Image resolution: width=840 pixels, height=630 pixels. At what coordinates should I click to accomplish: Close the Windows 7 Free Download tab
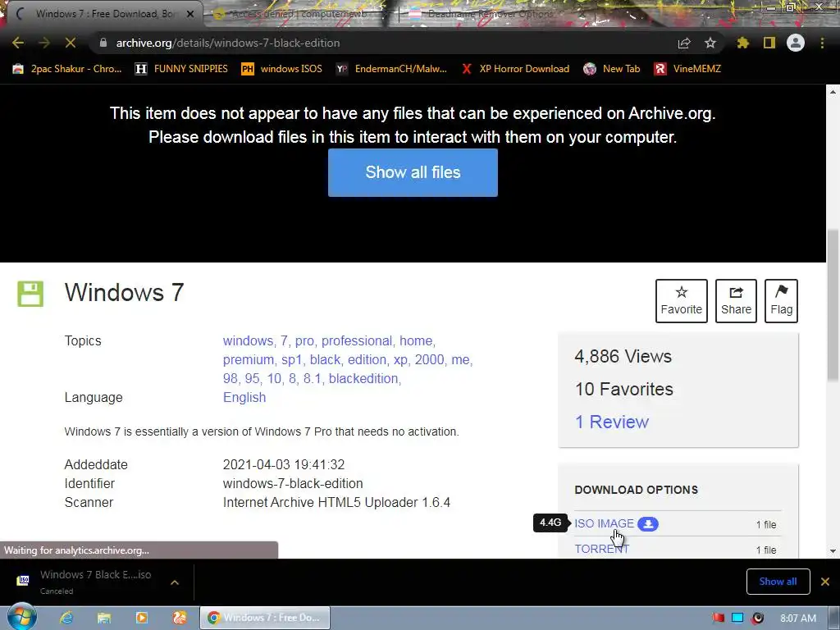[x=190, y=14]
